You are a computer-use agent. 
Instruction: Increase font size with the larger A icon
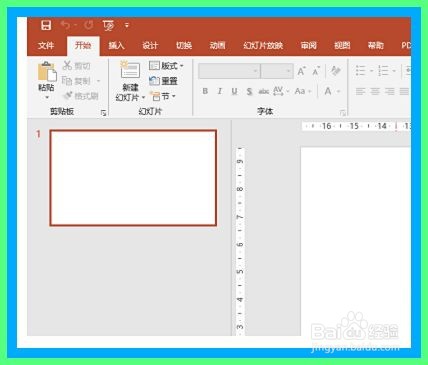tap(301, 71)
